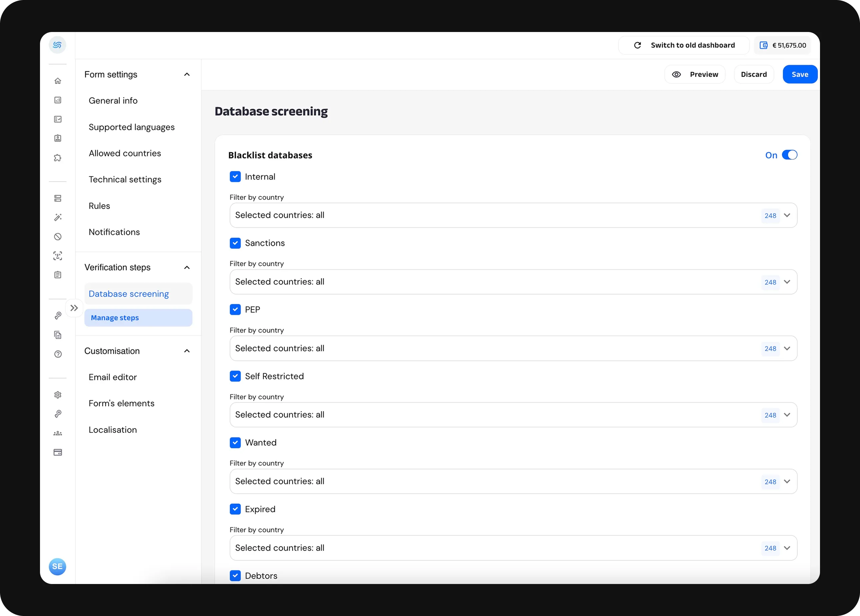This screenshot has width=860, height=616.
Task: Open the home icon in sidebar
Action: [x=58, y=81]
